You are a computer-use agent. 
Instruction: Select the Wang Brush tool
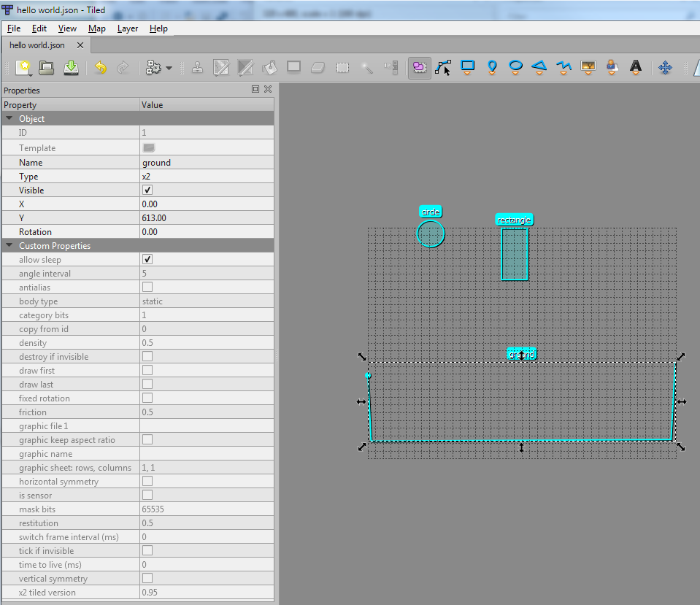[245, 68]
